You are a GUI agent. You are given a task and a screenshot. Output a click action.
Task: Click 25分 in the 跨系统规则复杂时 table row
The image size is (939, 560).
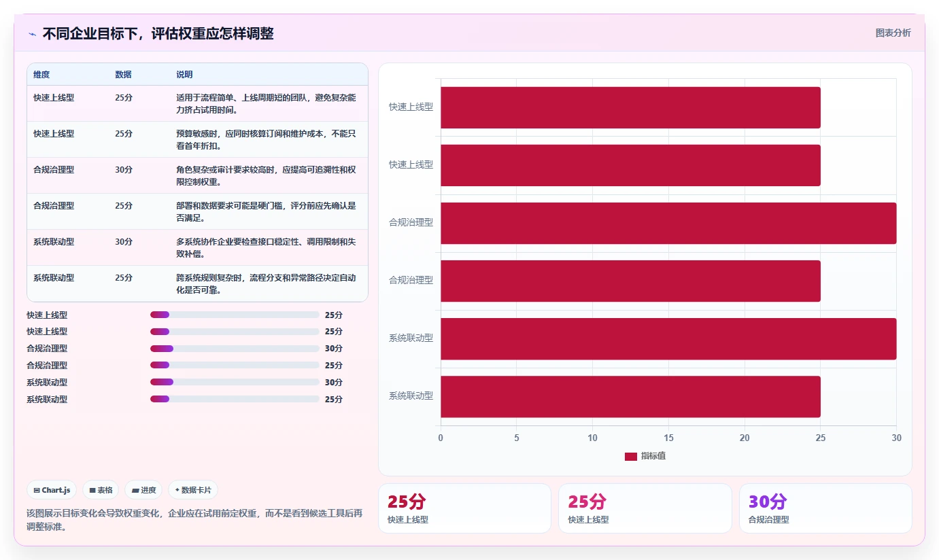(x=124, y=277)
